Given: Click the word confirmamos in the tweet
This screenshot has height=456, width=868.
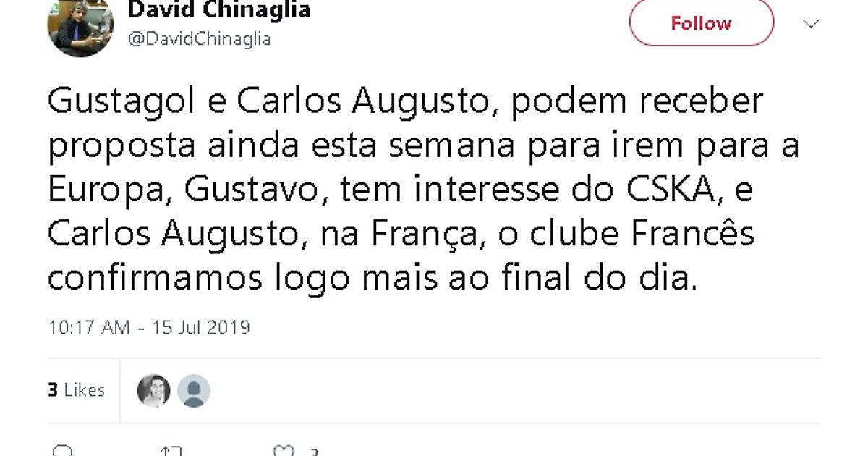Looking at the screenshot, I should point(154,277).
